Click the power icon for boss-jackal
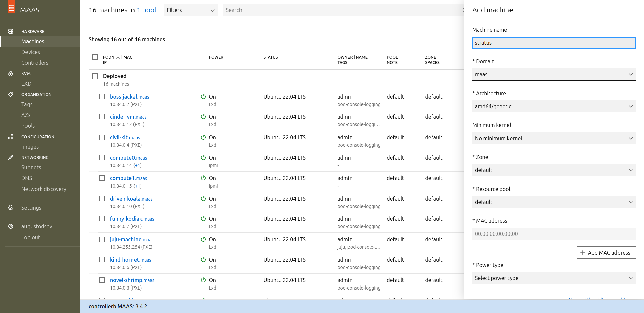The width and height of the screenshot is (644, 313). pyautogui.click(x=203, y=97)
